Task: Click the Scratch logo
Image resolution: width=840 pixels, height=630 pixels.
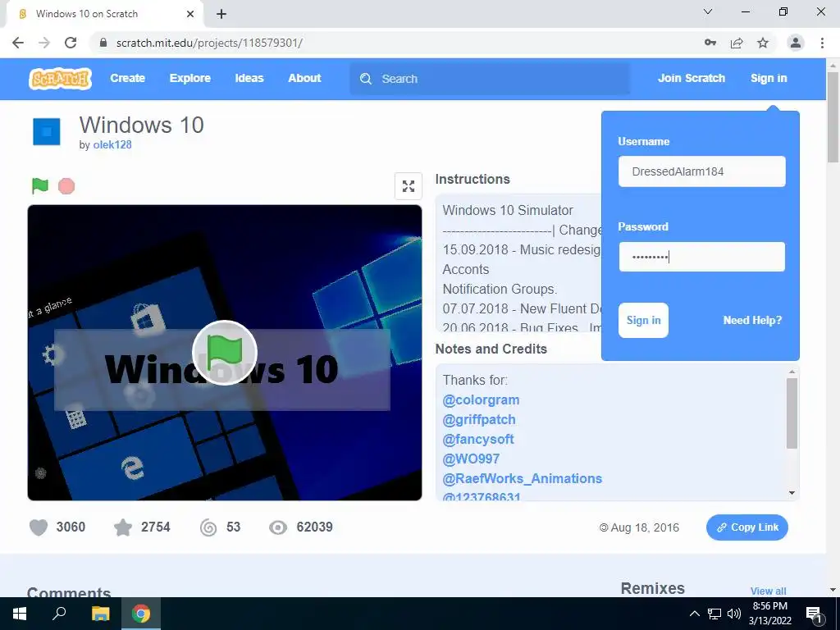Action: [60, 78]
